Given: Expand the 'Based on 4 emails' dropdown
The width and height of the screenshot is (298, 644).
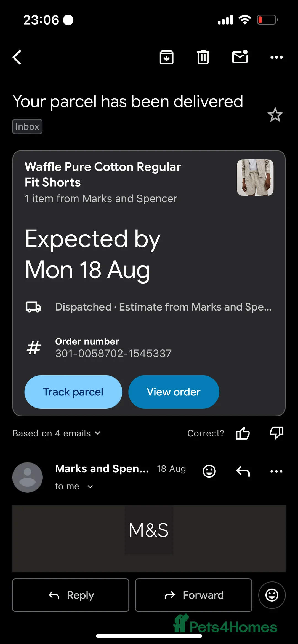Looking at the screenshot, I should tap(57, 433).
